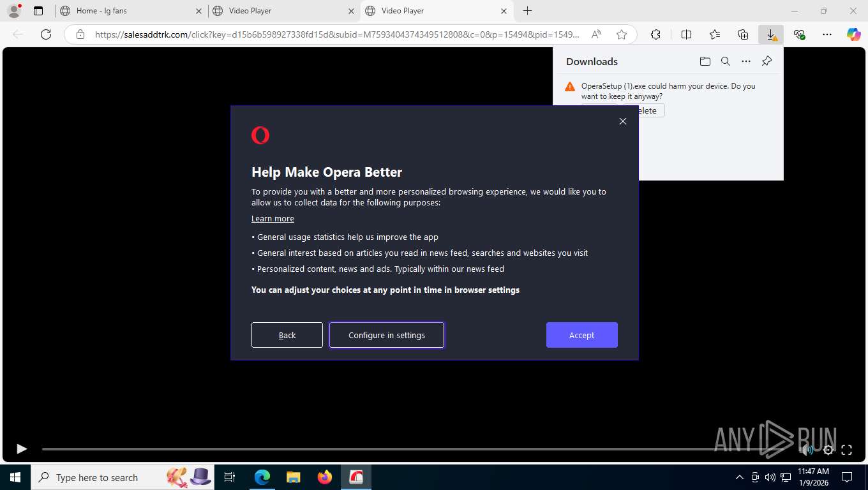Open Edge Settings and more menu
The height and width of the screenshot is (490, 868).
827,34
